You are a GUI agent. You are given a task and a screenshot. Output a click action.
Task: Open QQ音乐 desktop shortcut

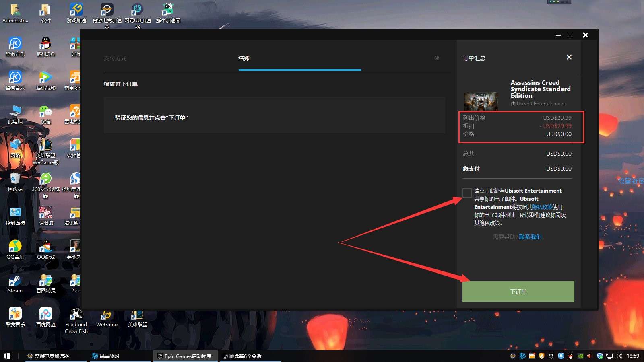(x=15, y=250)
